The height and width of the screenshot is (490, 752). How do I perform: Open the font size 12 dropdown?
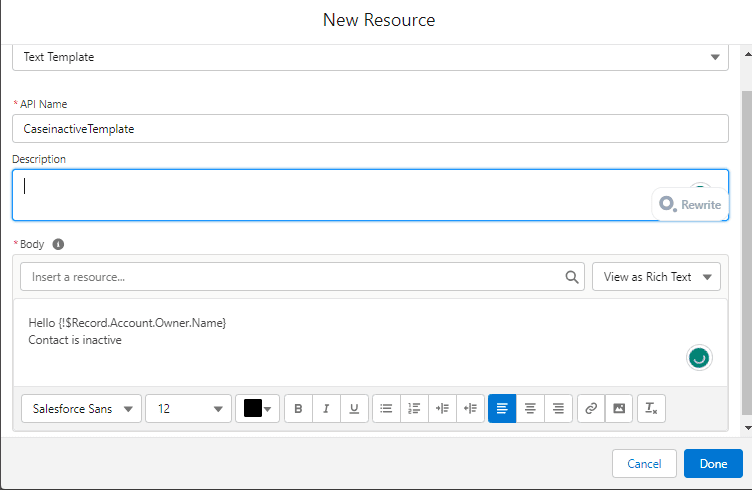pyautogui.click(x=189, y=408)
